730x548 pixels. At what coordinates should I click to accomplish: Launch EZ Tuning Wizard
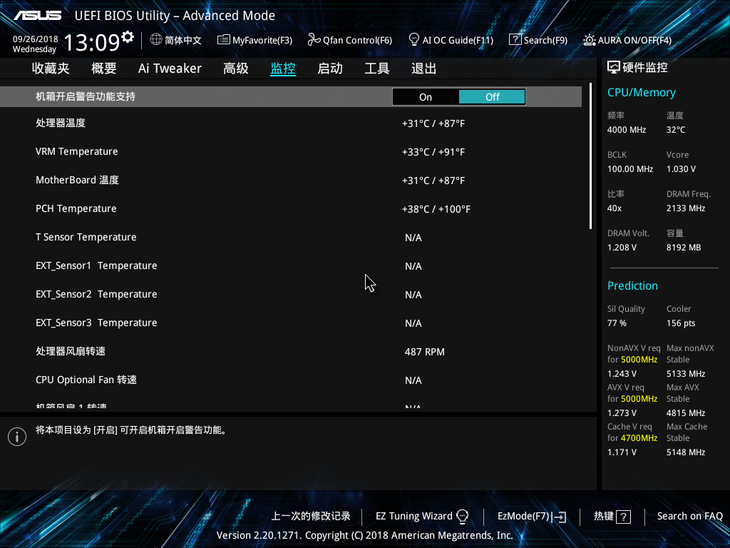[421, 516]
